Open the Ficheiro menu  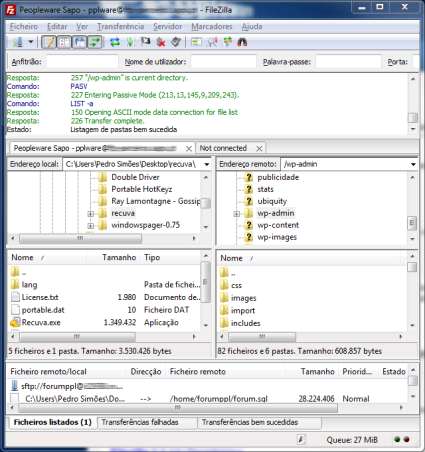(x=24, y=26)
